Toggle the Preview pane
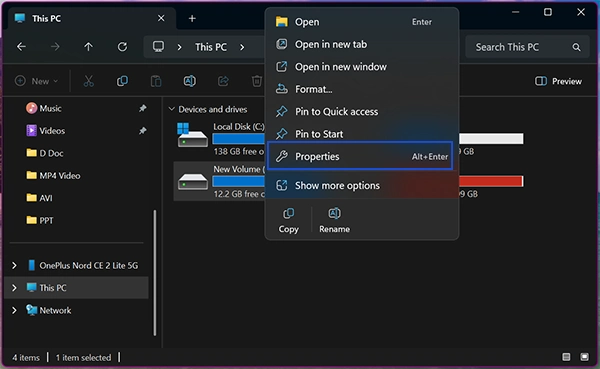 point(558,81)
